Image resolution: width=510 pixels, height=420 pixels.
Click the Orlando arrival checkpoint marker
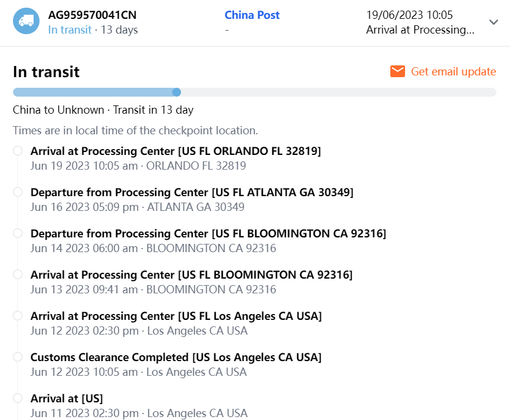pyautogui.click(x=18, y=151)
